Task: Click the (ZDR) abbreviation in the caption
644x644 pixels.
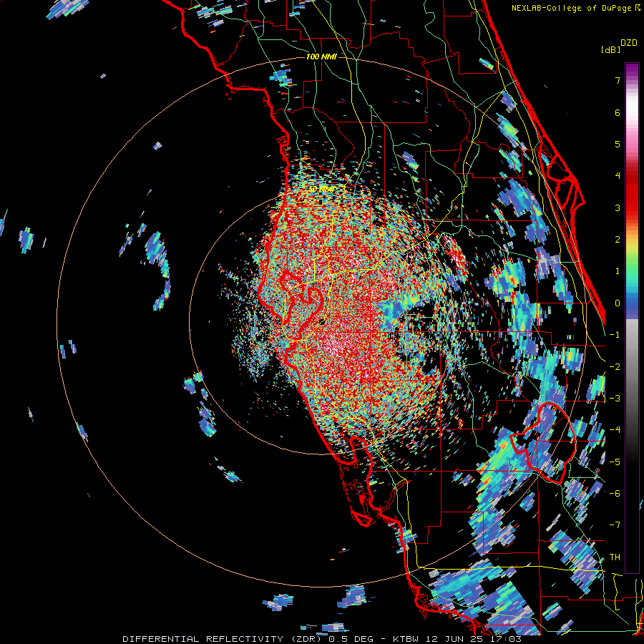Action: pos(306,639)
